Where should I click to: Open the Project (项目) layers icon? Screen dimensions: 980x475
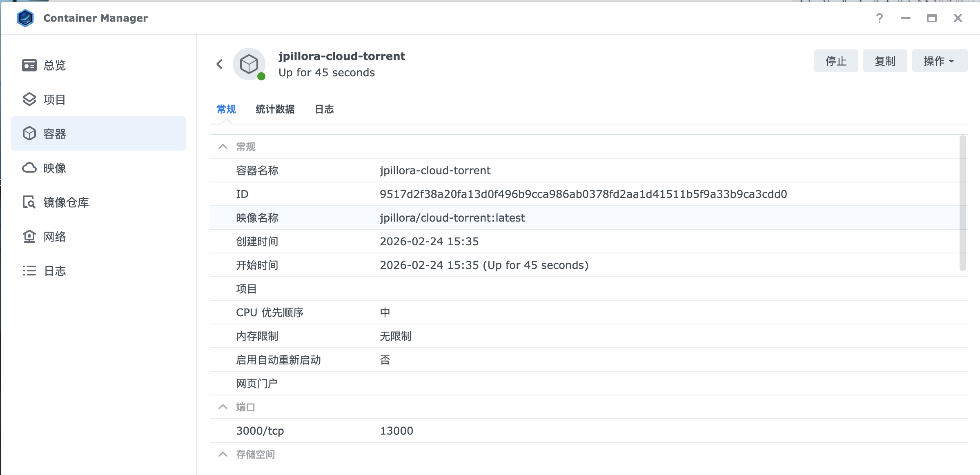[29, 100]
